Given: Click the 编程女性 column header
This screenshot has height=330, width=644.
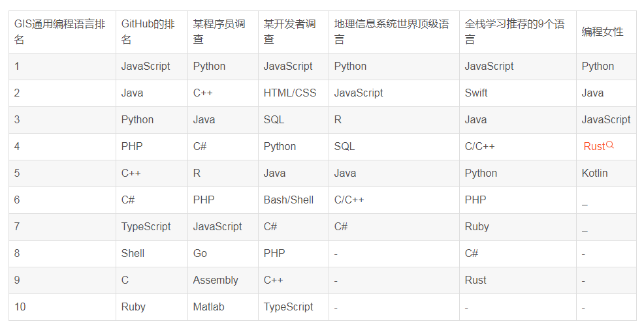Looking at the screenshot, I should tap(606, 31).
